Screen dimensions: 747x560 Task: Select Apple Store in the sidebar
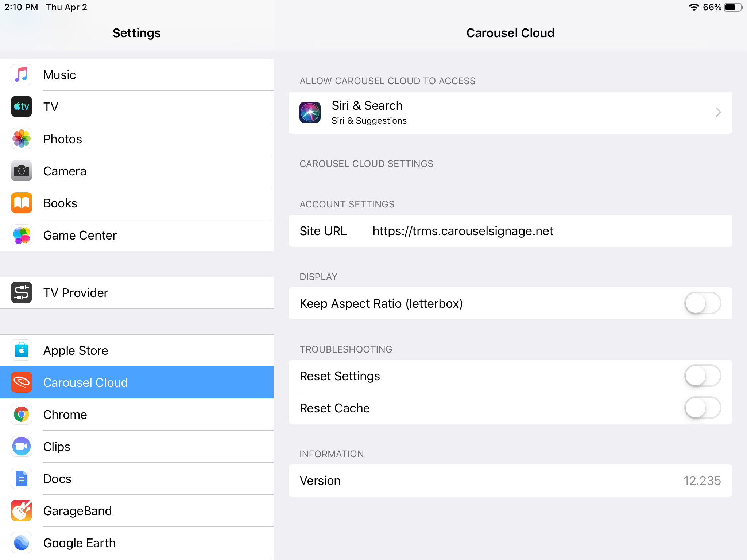[x=137, y=350]
